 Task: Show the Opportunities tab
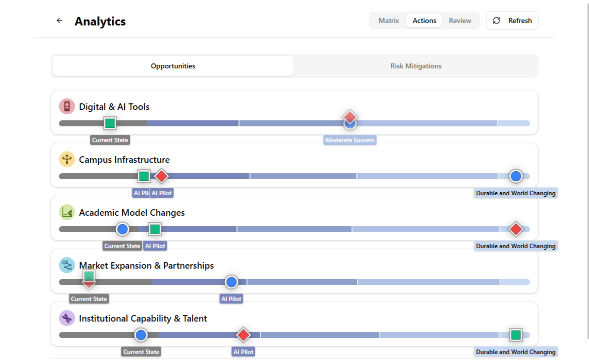tap(173, 66)
